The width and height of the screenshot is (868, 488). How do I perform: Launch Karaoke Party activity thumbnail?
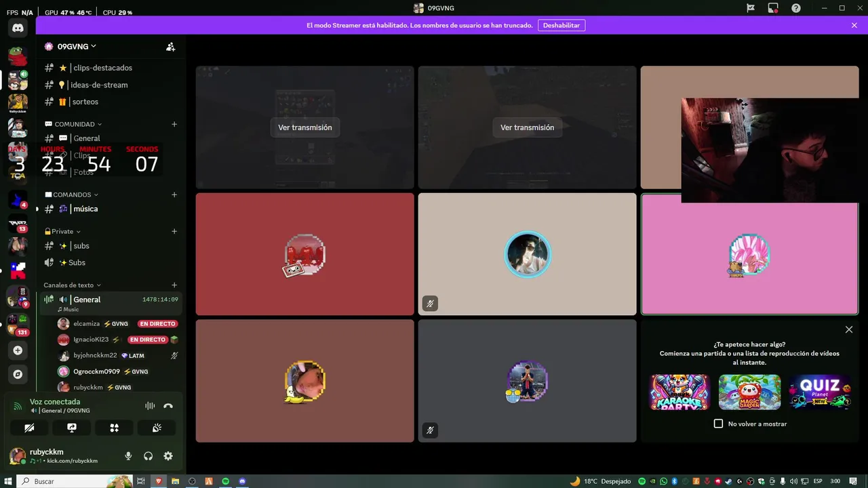click(680, 392)
